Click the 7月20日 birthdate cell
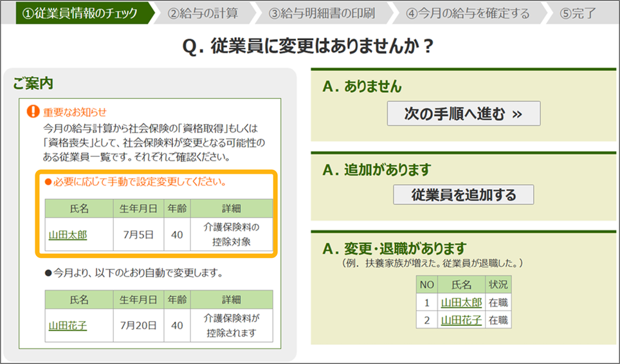The image size is (620, 364). [138, 325]
